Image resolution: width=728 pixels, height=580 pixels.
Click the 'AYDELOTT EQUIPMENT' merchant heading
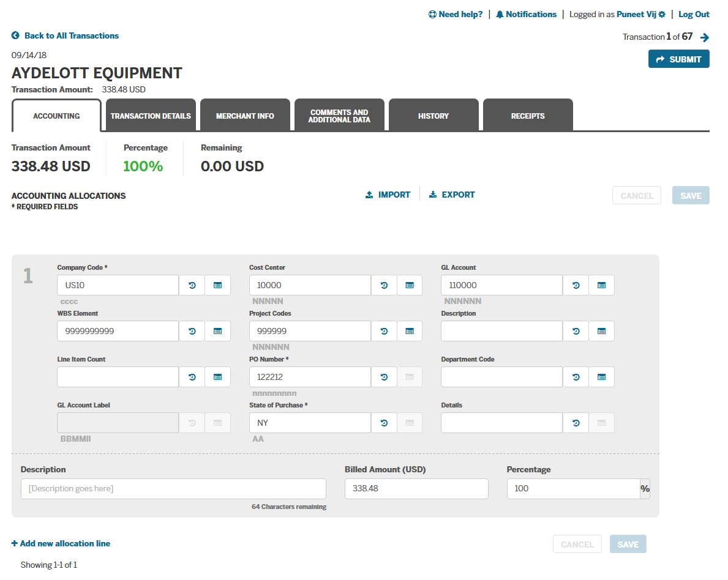tap(97, 73)
